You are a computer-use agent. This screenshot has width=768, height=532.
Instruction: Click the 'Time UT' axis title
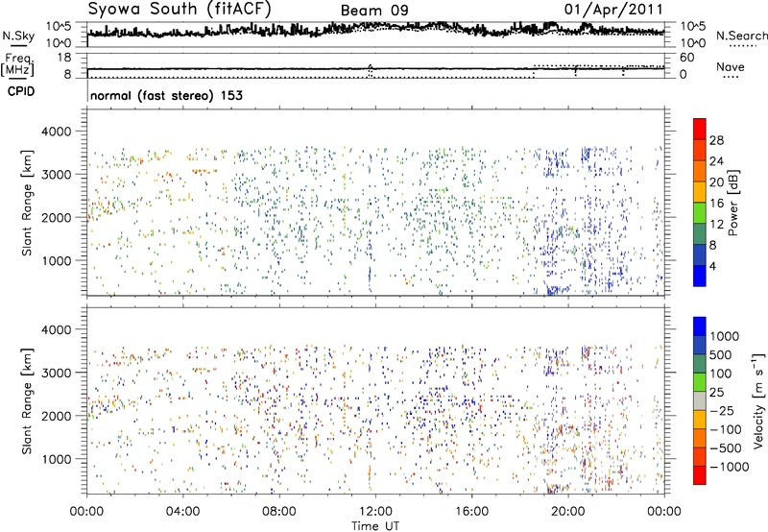click(x=375, y=526)
